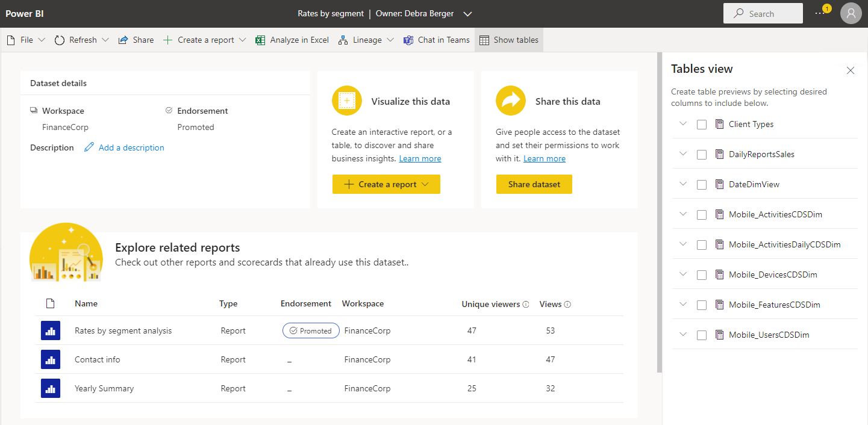
Task: Open the Refresh menu
Action: click(82, 40)
